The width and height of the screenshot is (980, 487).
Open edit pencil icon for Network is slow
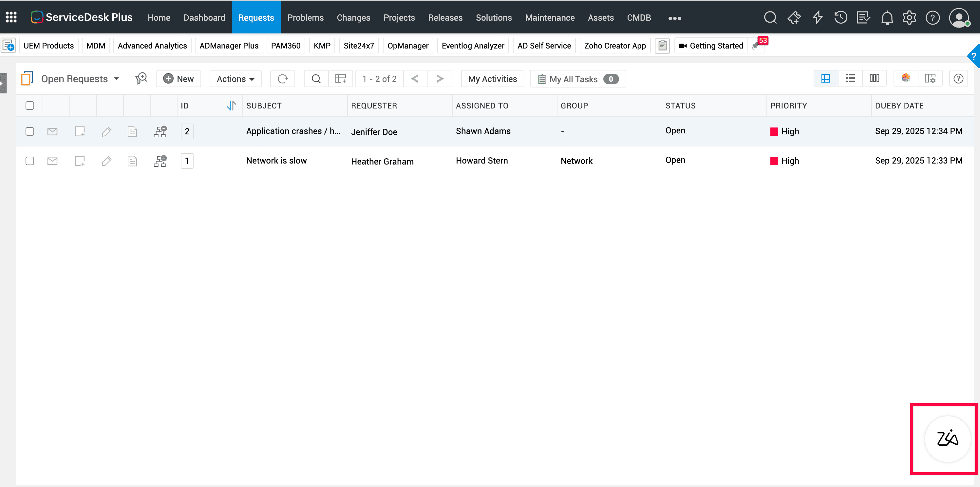click(x=106, y=161)
